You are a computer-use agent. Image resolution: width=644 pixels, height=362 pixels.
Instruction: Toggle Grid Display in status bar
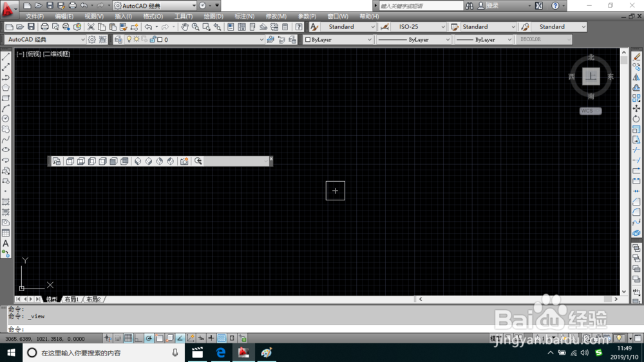[x=128, y=338]
